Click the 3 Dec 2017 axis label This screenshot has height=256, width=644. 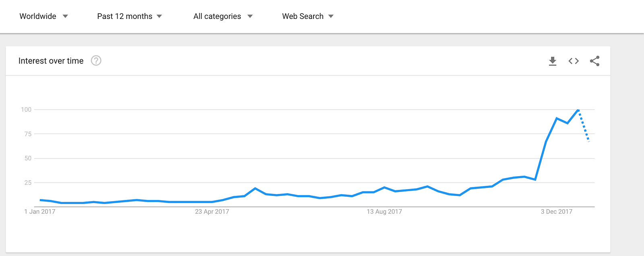click(556, 212)
